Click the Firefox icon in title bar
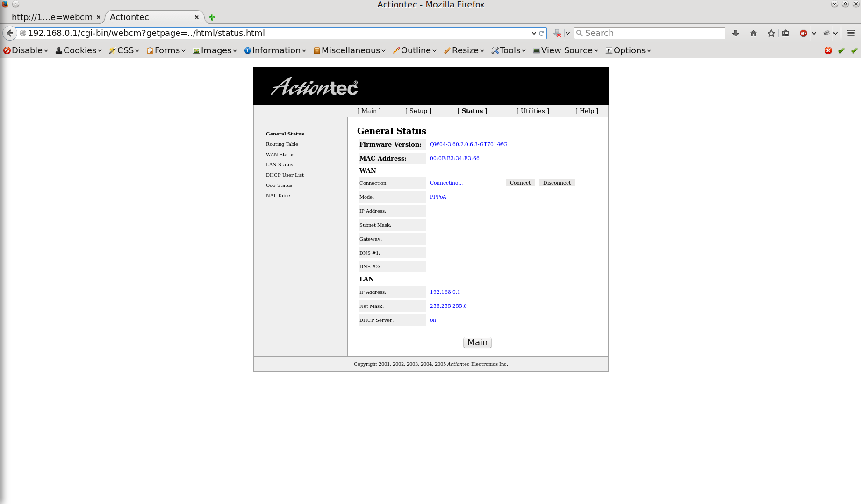861x504 pixels. [5, 4]
